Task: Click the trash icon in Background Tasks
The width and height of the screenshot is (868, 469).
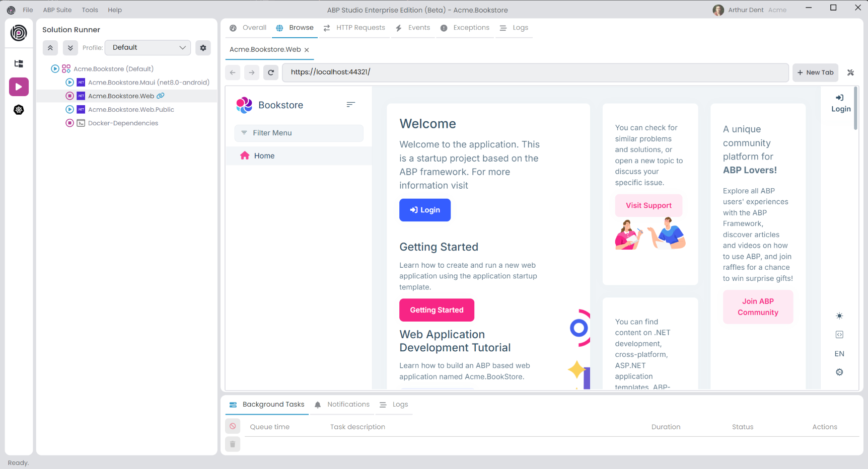Action: pyautogui.click(x=233, y=444)
